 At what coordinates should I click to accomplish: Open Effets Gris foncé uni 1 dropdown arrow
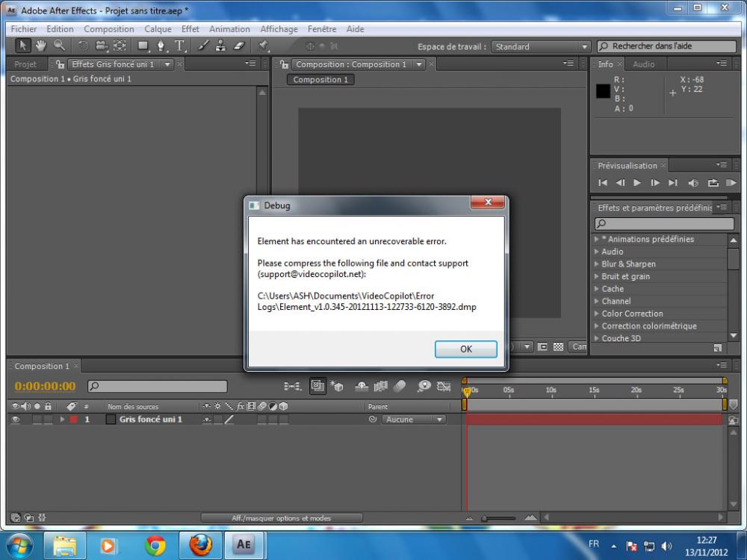pyautogui.click(x=167, y=64)
